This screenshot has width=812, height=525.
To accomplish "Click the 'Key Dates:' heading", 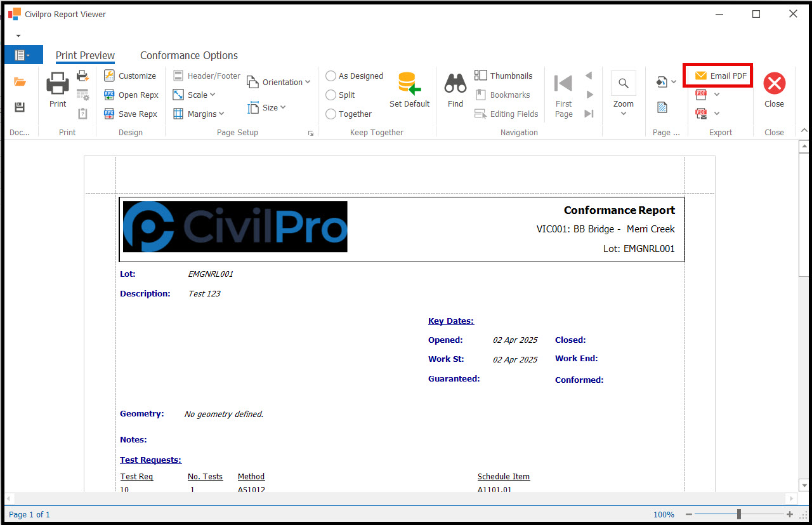I will pos(451,321).
